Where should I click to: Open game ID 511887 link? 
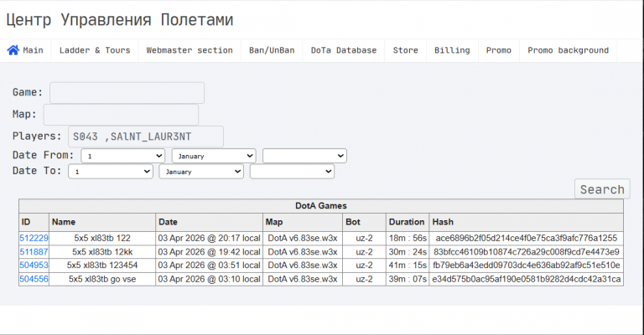coord(34,252)
